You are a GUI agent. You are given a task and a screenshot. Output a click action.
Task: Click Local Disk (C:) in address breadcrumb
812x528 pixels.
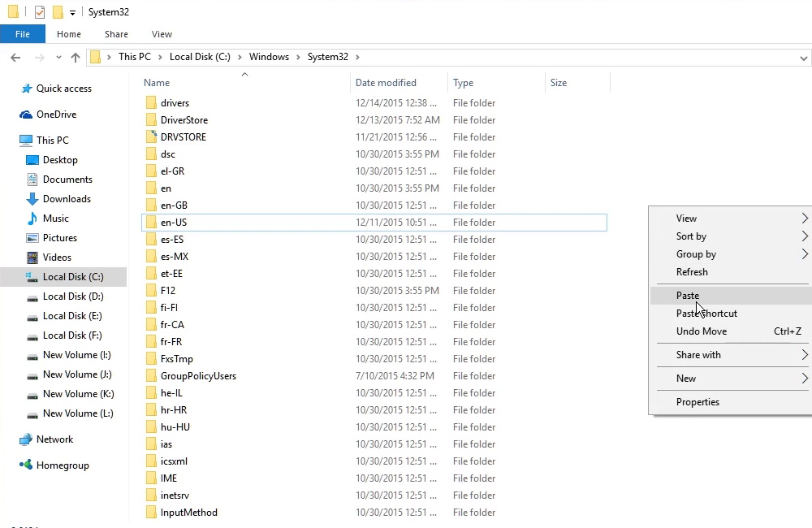tap(200, 57)
